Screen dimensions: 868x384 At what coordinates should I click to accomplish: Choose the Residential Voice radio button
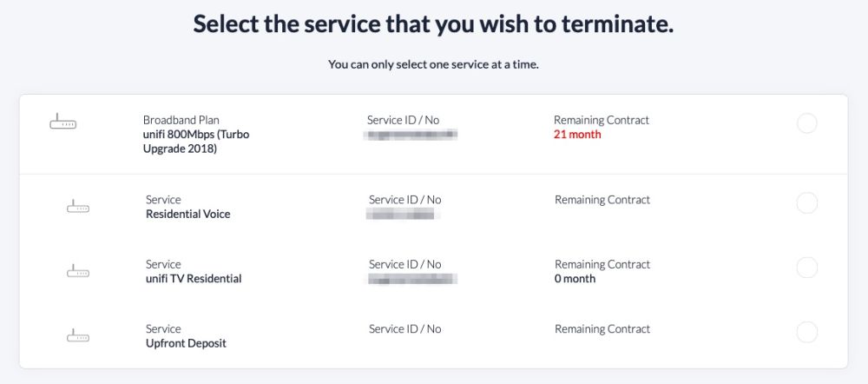(x=806, y=203)
